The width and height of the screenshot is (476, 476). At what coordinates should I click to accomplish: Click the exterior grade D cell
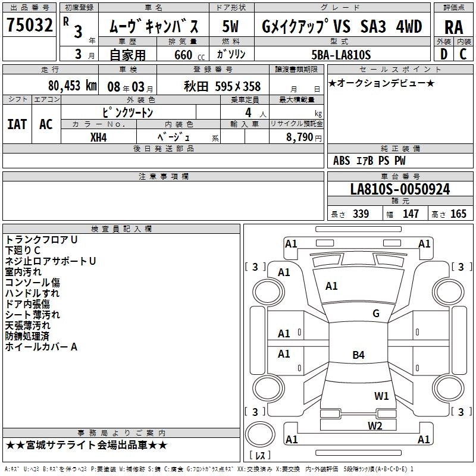(x=444, y=54)
